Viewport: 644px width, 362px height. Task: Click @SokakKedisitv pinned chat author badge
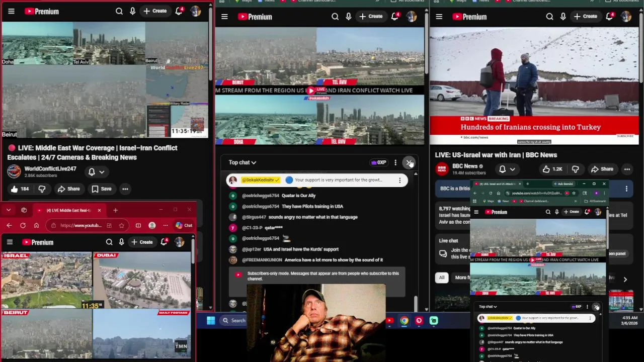click(260, 180)
